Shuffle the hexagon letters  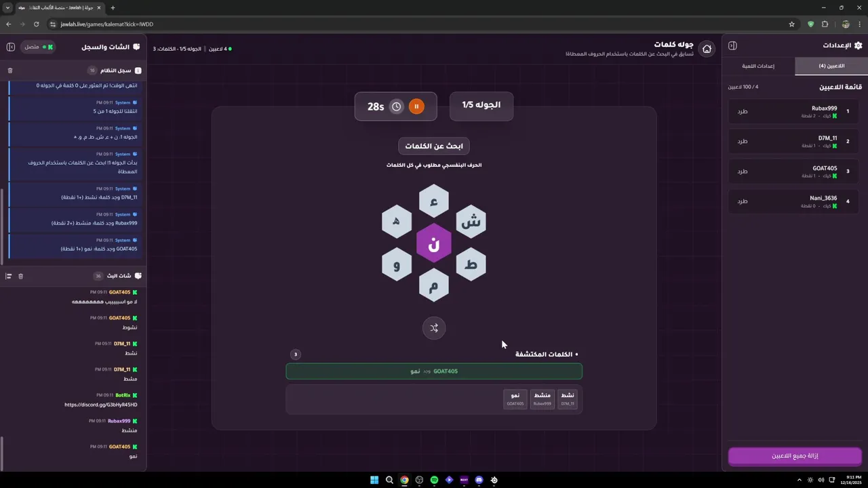(x=434, y=328)
